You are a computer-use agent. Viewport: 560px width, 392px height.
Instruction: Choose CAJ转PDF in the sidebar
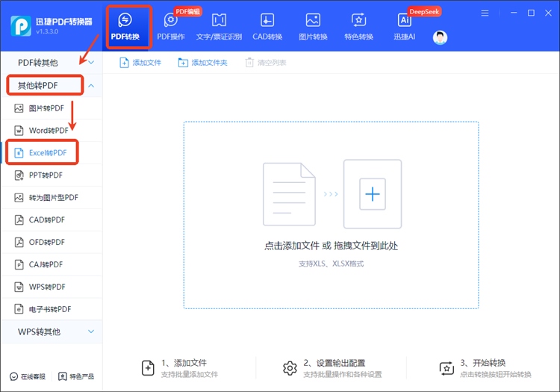click(52, 264)
